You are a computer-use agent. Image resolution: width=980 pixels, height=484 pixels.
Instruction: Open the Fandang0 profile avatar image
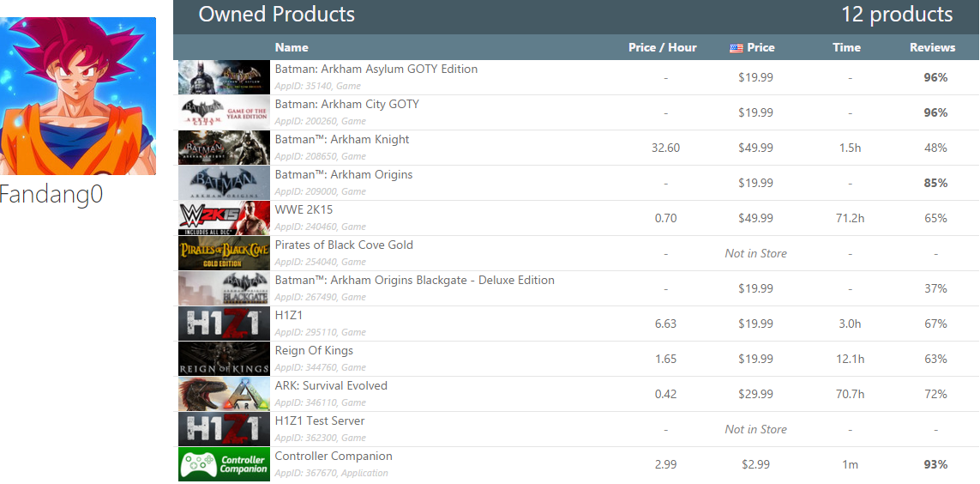[x=77, y=95]
